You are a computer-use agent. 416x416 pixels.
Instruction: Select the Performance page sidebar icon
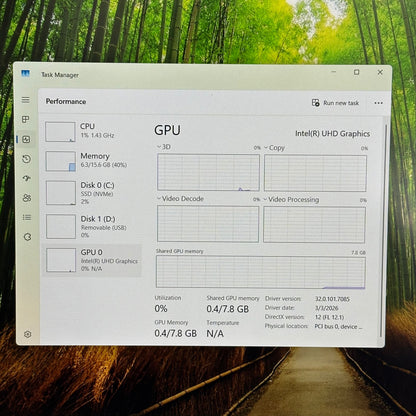pyautogui.click(x=26, y=139)
